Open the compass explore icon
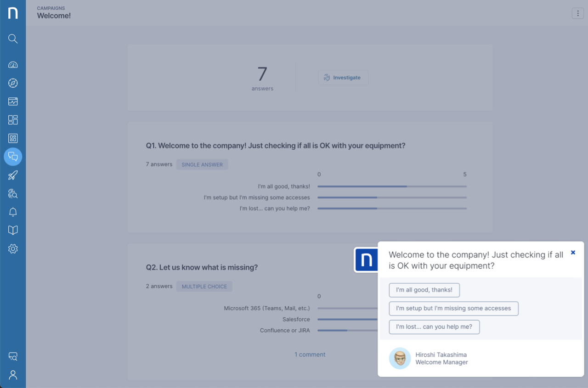The image size is (588, 388). 13,83
